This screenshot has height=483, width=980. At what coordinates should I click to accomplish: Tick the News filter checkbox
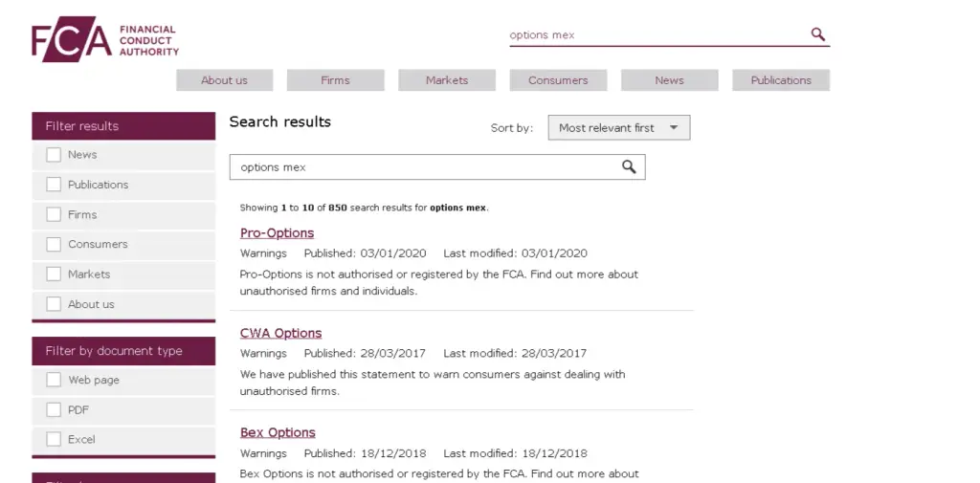click(x=54, y=154)
